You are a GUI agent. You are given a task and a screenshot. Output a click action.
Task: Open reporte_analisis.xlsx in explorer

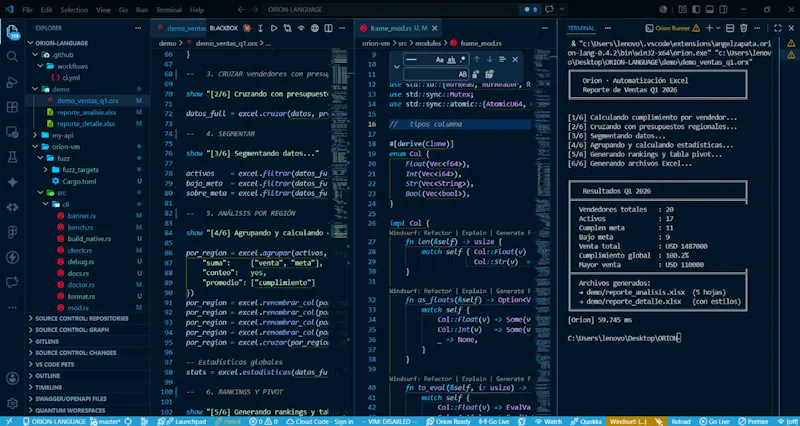(88, 112)
